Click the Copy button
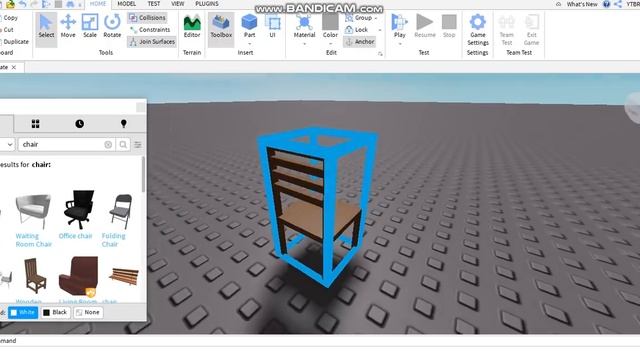Screen dimensions: 640x360 click(x=9, y=18)
